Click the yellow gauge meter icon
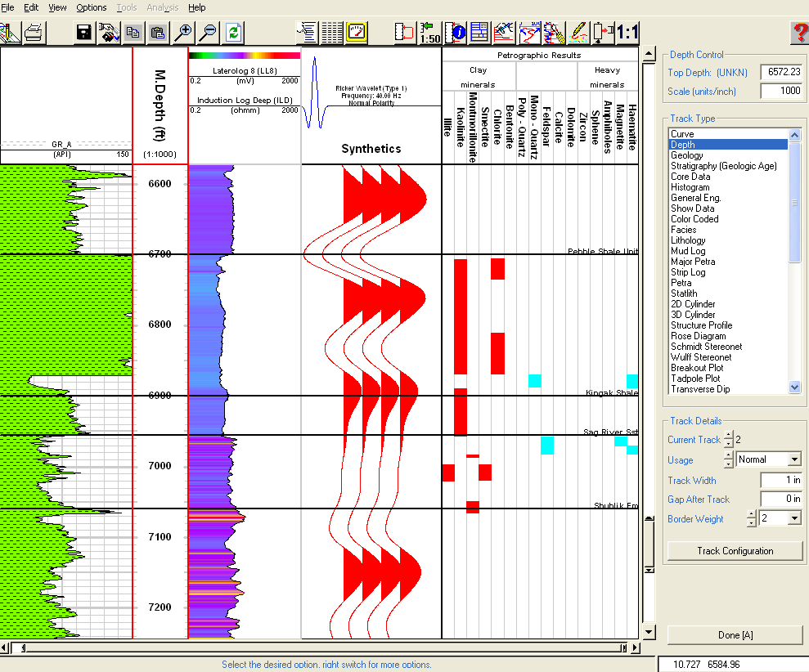Screen dimensions: 809x672 click(357, 33)
